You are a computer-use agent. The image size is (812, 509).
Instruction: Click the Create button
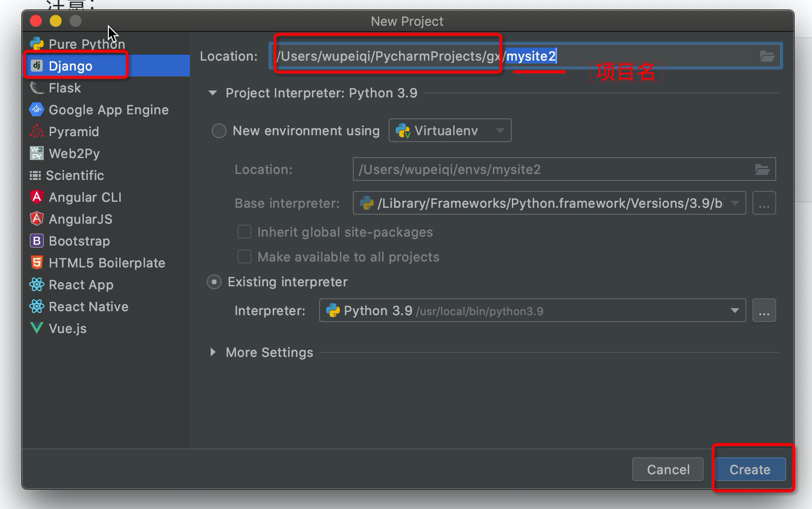(749, 469)
